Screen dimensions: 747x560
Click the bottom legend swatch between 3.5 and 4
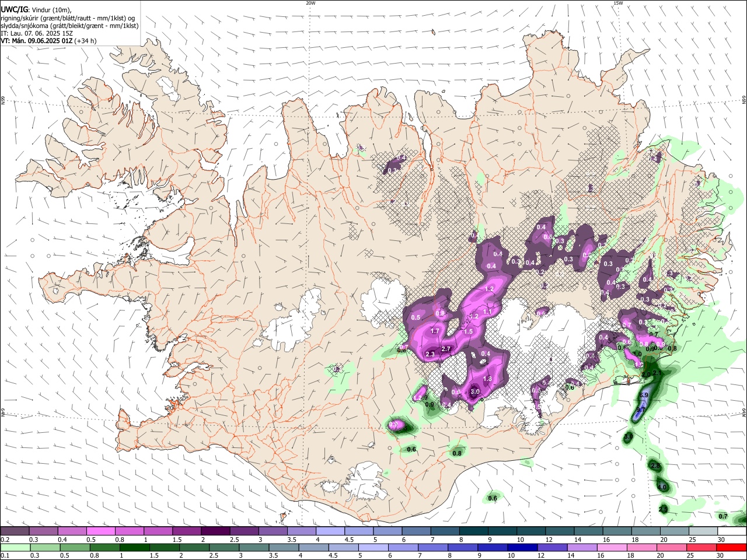(283, 547)
